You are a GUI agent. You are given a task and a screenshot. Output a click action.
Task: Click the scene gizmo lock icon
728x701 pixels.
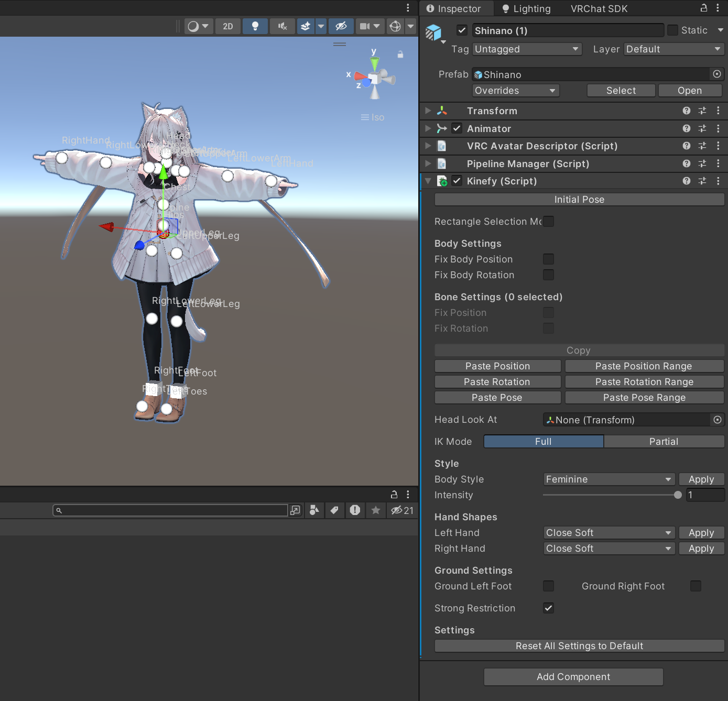[400, 54]
